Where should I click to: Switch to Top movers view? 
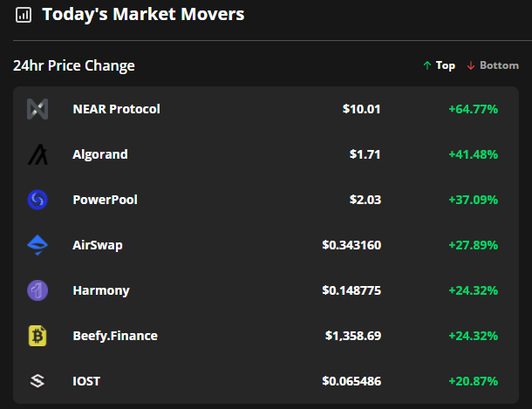[x=439, y=65]
